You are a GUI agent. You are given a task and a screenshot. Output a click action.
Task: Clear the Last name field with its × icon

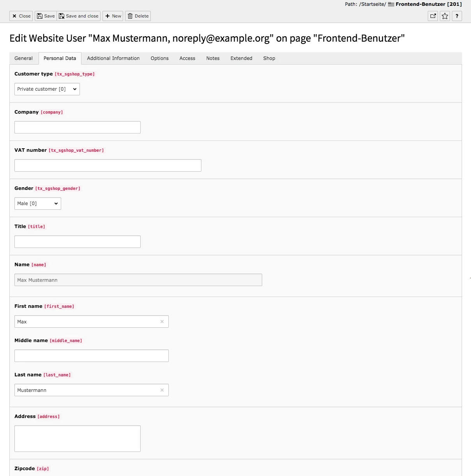162,390
